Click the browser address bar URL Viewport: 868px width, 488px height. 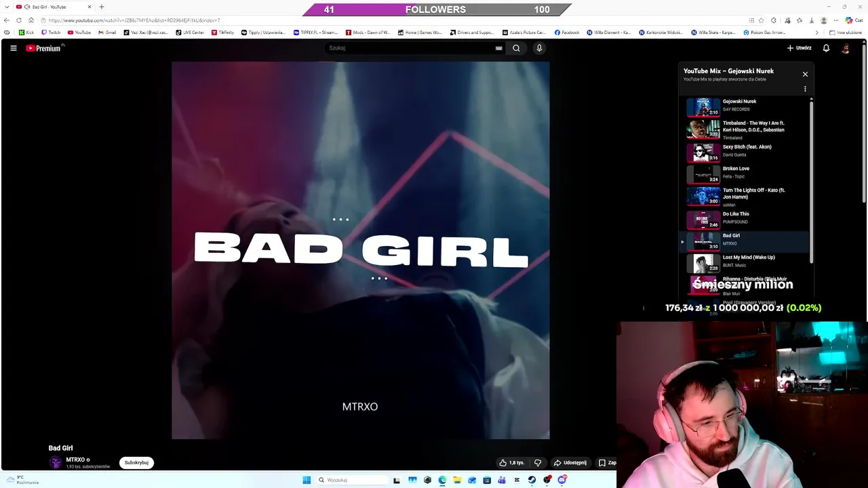pos(134,20)
